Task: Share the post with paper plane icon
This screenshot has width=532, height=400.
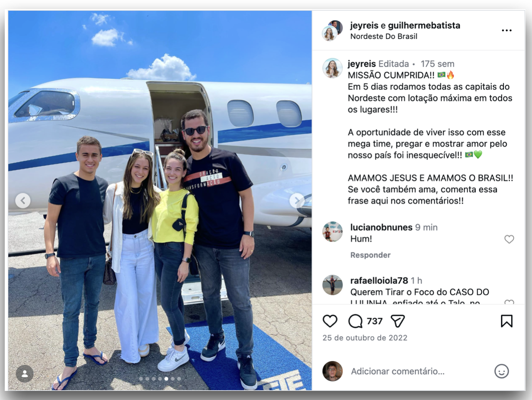Action: tap(397, 321)
